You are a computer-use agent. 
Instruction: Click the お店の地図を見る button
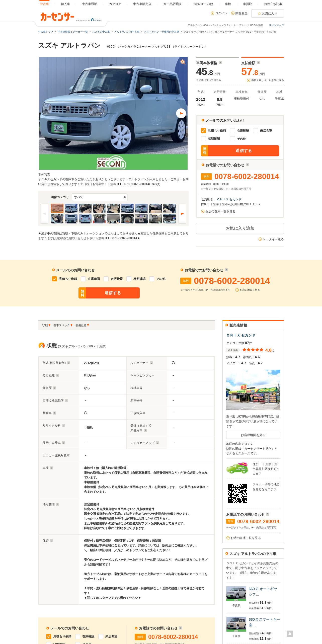pos(253,435)
